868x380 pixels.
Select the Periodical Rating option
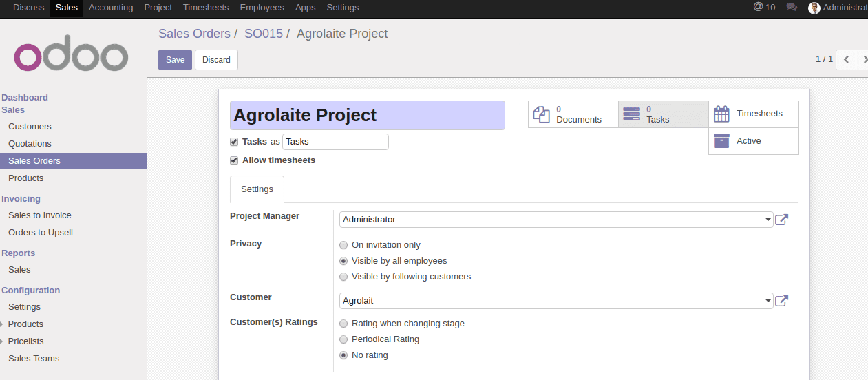[343, 339]
